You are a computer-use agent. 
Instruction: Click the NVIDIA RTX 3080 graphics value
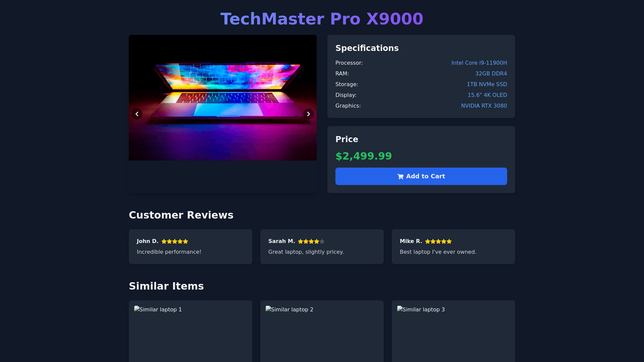[x=484, y=106]
